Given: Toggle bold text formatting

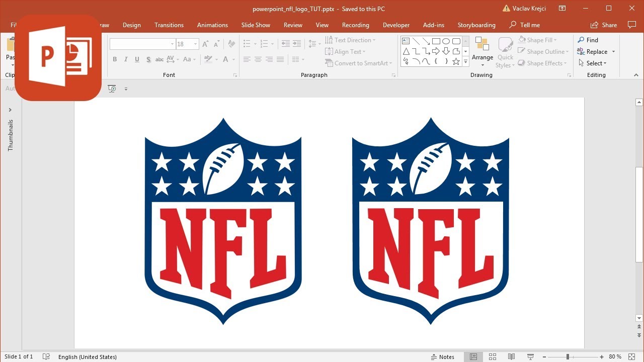Looking at the screenshot, I should point(115,59).
